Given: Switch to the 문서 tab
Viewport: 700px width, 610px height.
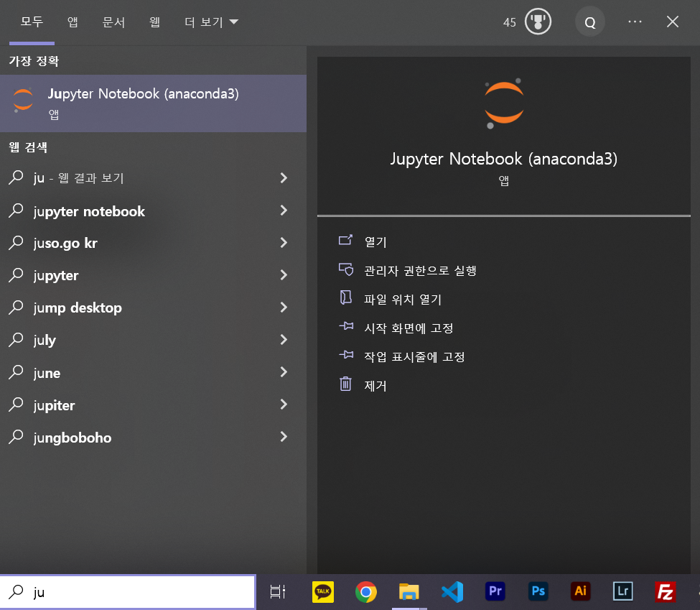Looking at the screenshot, I should pos(113,22).
